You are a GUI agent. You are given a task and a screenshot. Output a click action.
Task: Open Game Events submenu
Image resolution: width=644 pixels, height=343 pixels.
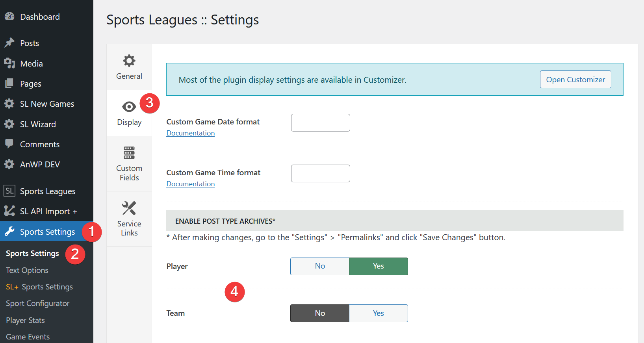[28, 337]
